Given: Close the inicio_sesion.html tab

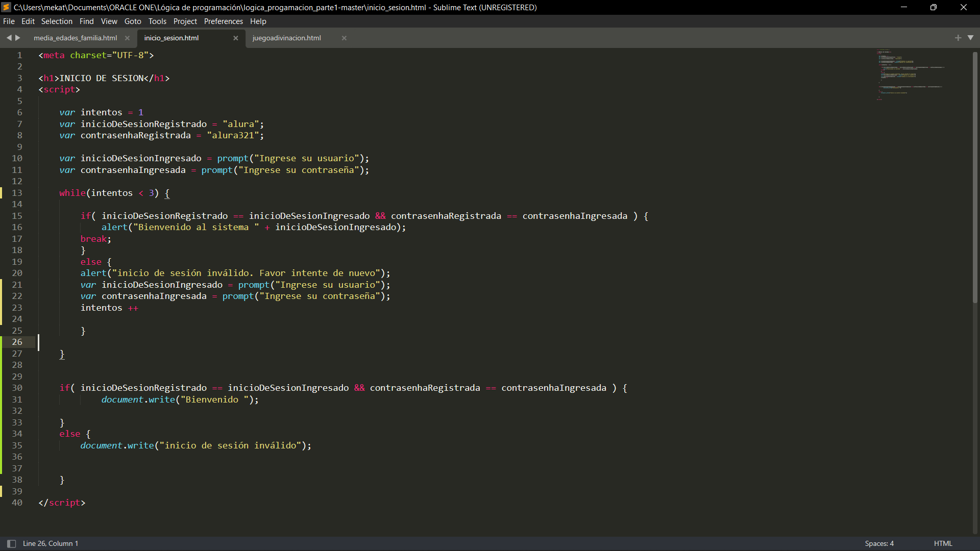Looking at the screenshot, I should pyautogui.click(x=236, y=38).
